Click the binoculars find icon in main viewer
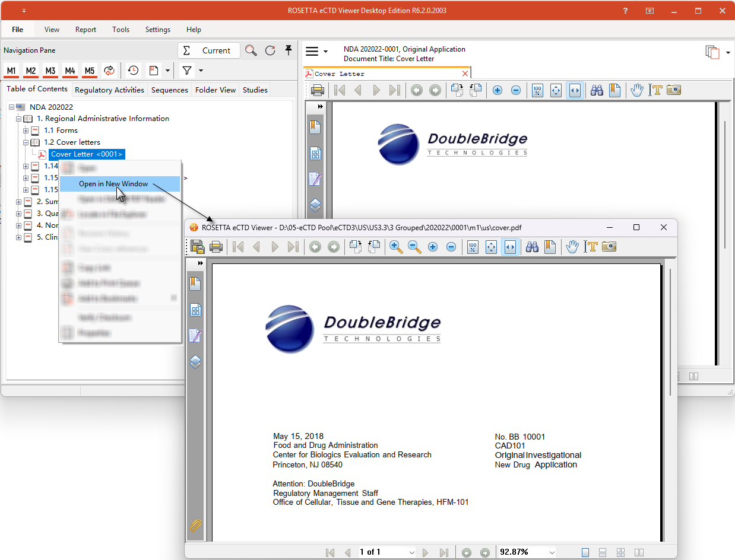 click(597, 90)
